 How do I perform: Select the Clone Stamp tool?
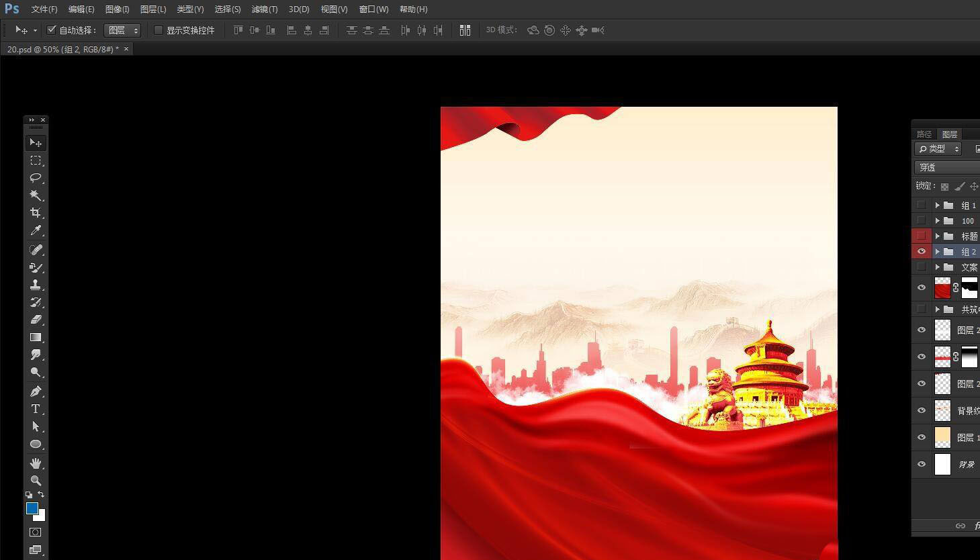tap(36, 285)
